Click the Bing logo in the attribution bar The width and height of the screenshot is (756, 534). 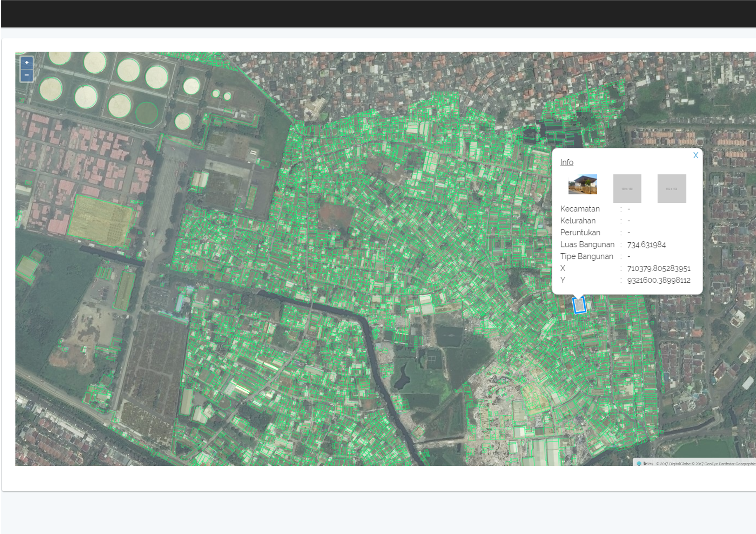point(648,464)
